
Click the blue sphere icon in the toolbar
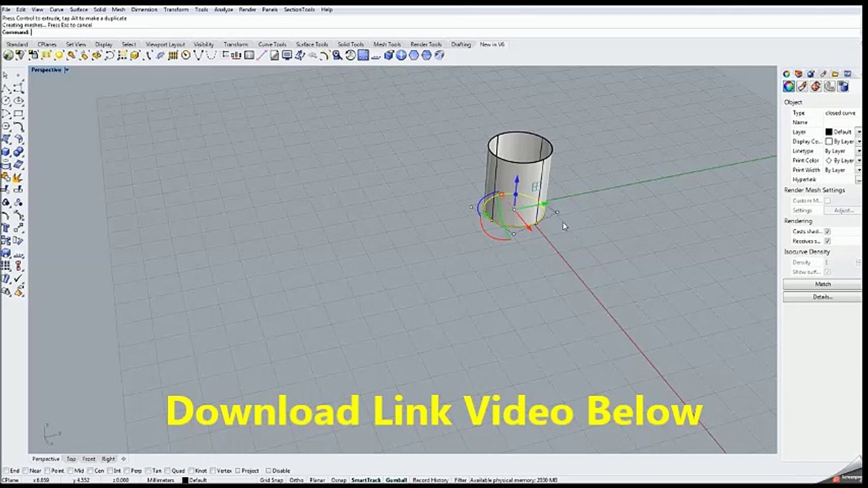tap(401, 56)
